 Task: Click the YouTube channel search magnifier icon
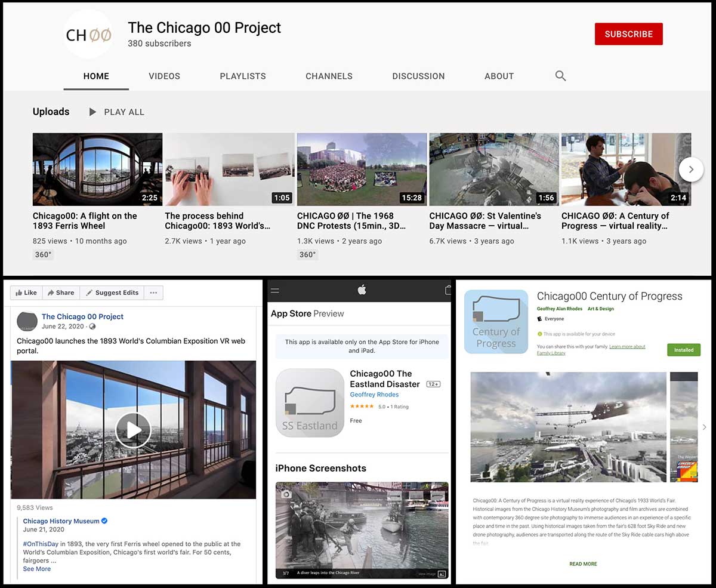[560, 76]
